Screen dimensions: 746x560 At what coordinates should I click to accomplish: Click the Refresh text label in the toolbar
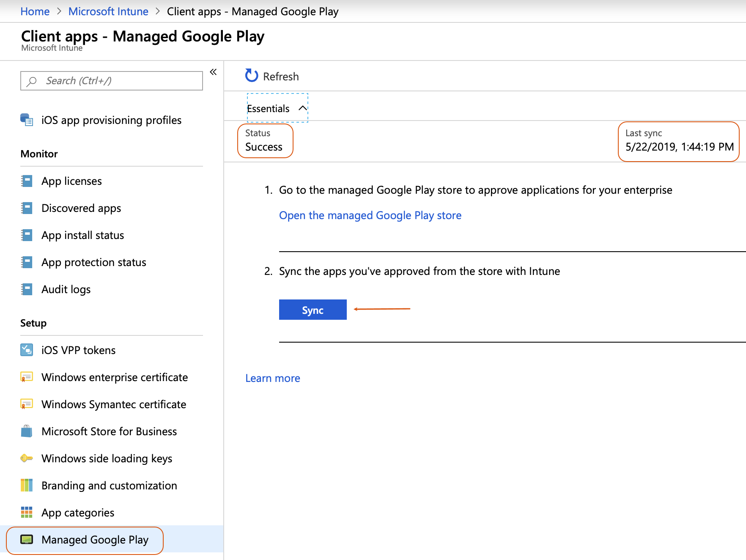pyautogui.click(x=281, y=77)
